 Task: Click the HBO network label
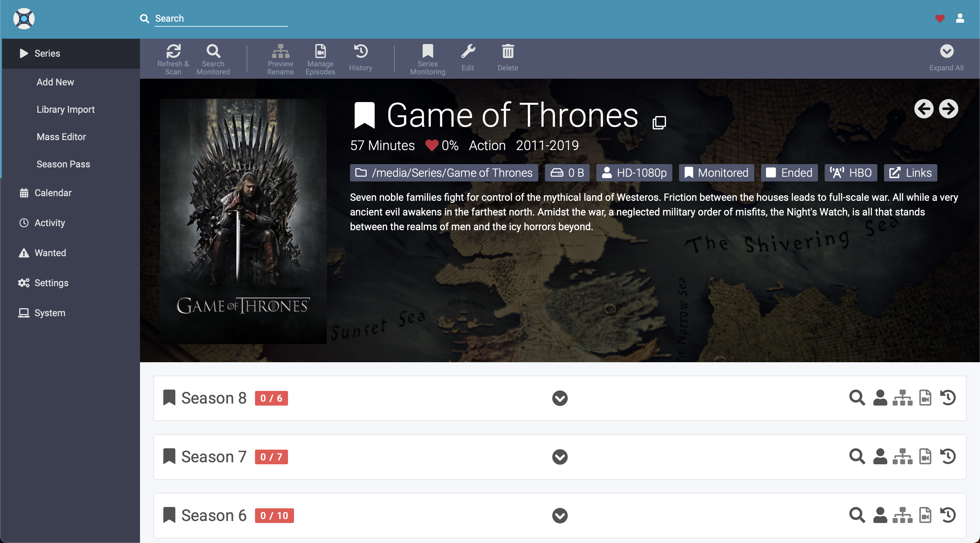851,173
